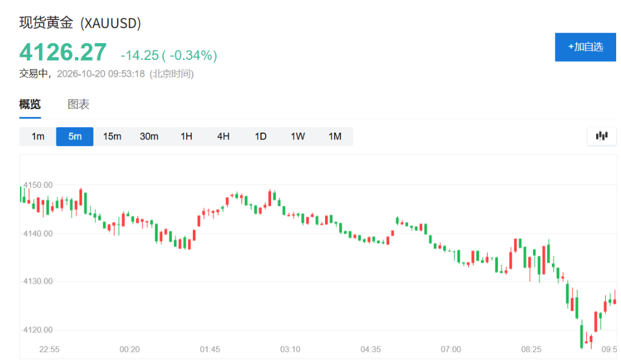Open the candlestick chart type icon
The image size is (621, 364).
pyautogui.click(x=602, y=136)
